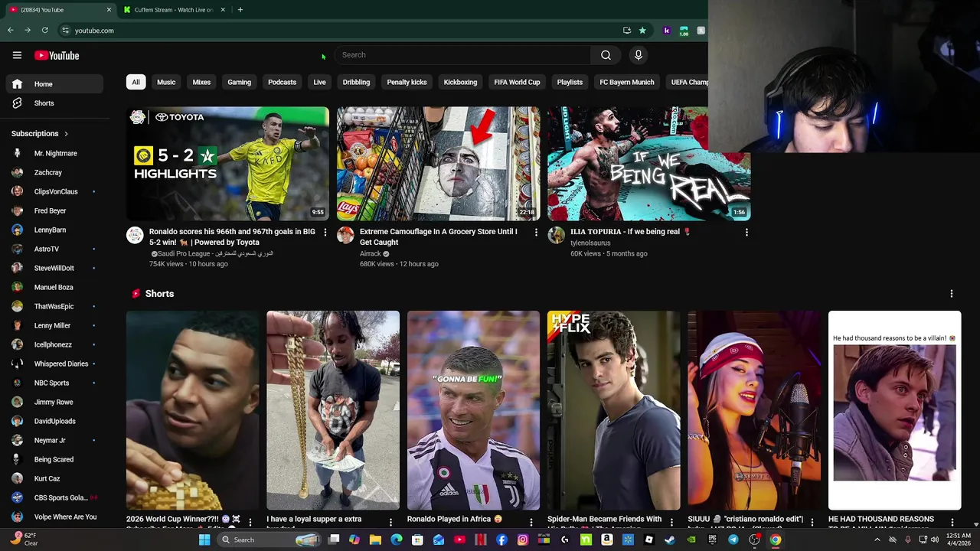Play the Ronaldo 5-2 highlights thumbnail

click(x=227, y=164)
